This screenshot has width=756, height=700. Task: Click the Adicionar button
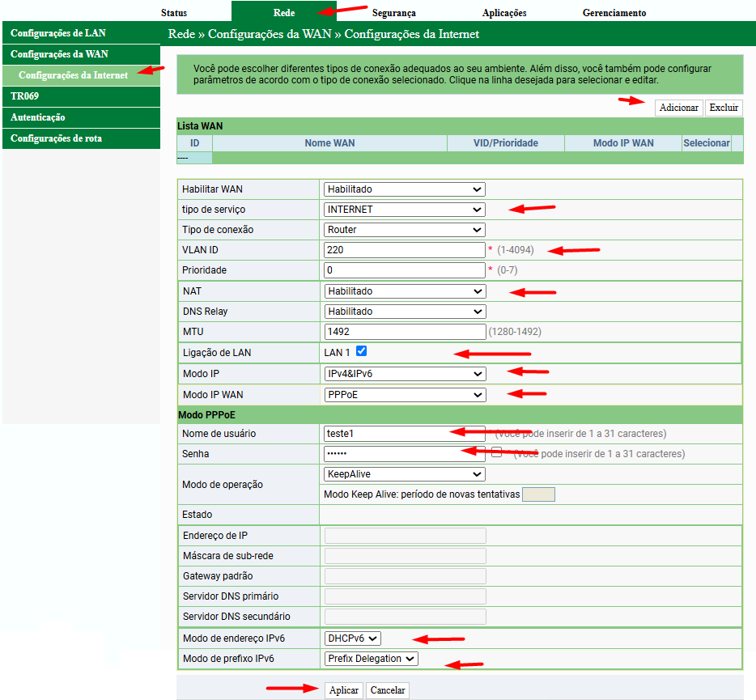tap(679, 108)
